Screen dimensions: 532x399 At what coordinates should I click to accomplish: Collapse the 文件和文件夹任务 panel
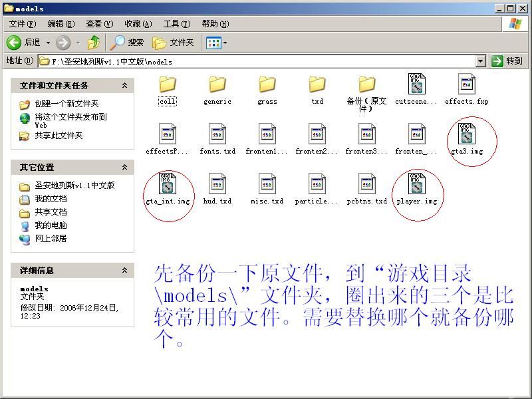point(124,86)
